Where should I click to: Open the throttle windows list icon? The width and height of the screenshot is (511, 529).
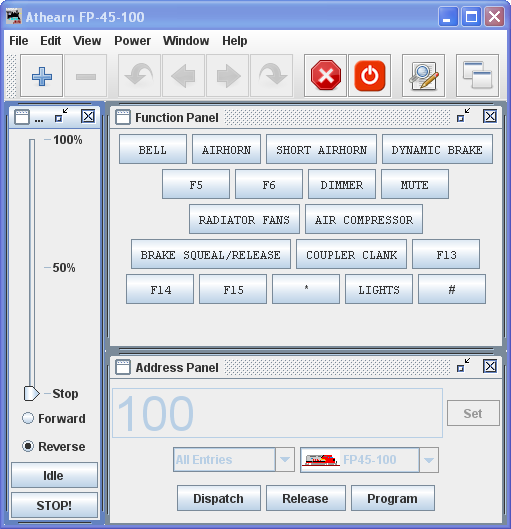coord(477,76)
